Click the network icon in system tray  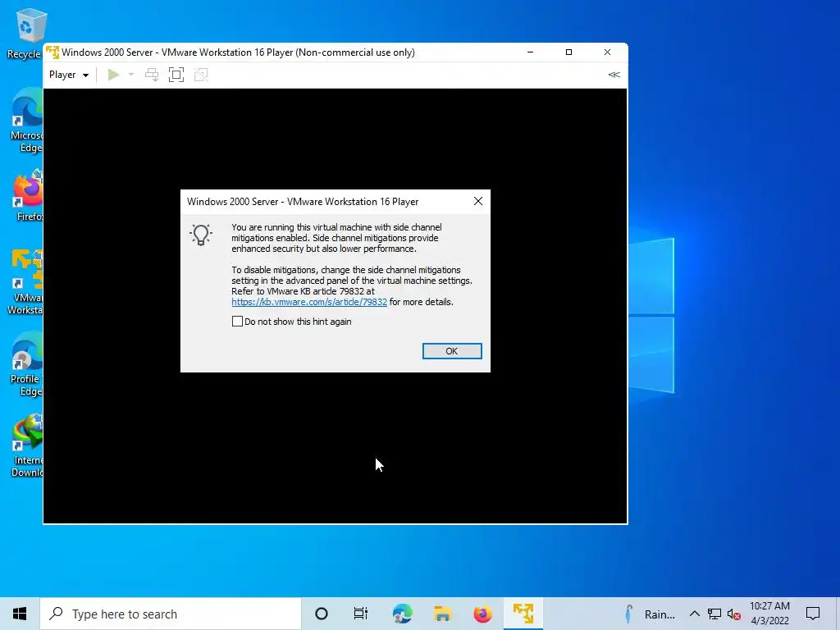coord(714,614)
